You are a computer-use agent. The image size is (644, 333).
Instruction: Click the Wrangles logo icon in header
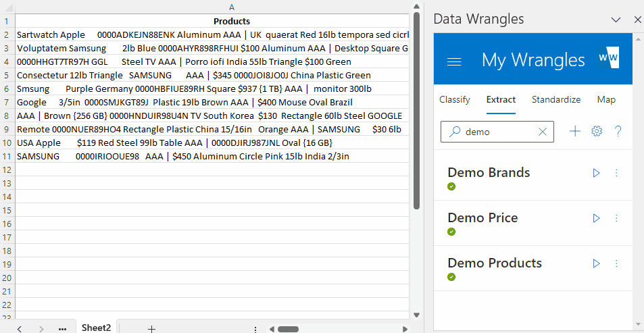(609, 58)
